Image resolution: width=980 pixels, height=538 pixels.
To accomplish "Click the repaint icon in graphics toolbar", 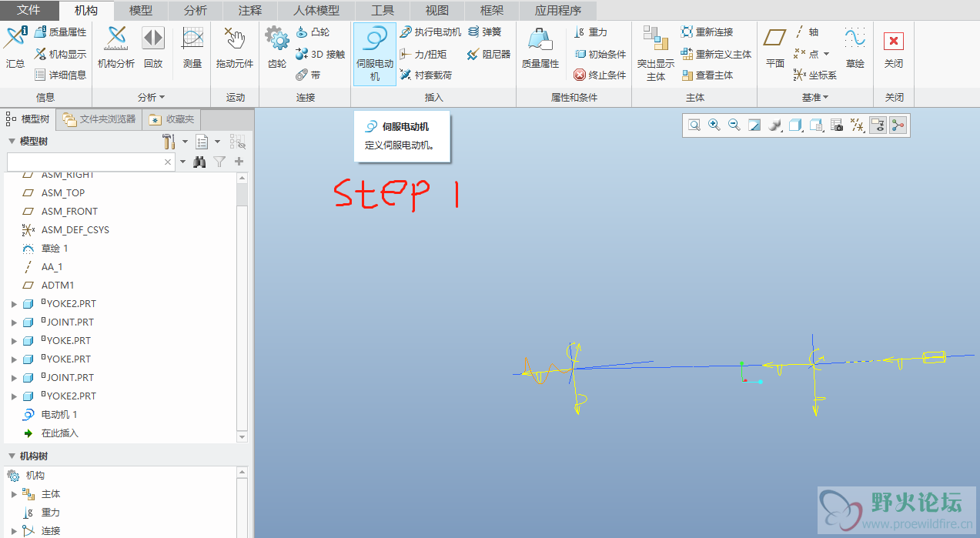I will [x=754, y=125].
